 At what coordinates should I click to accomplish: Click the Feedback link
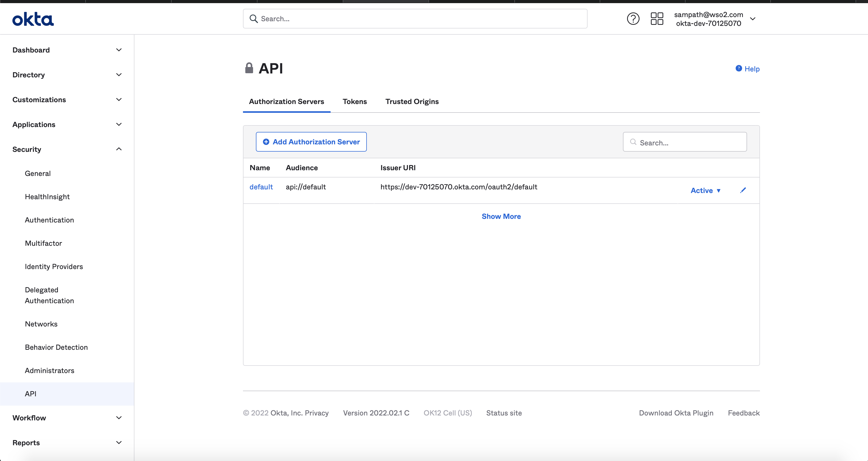(744, 413)
